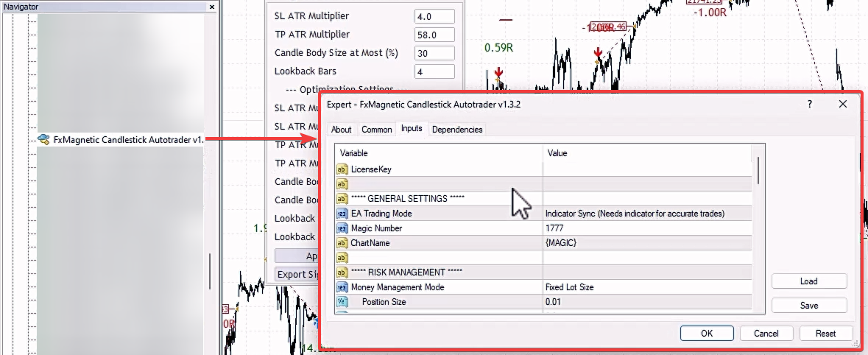Click the double-type icon next to Position Size
The width and height of the screenshot is (868, 355).
[342, 302]
